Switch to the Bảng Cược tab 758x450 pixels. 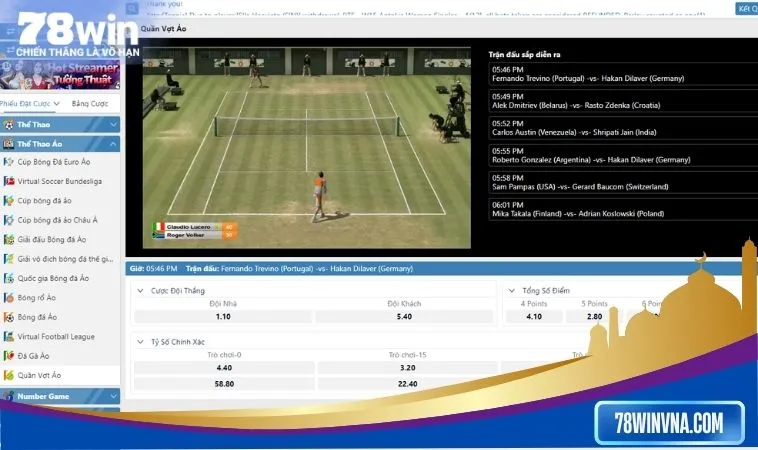90,104
